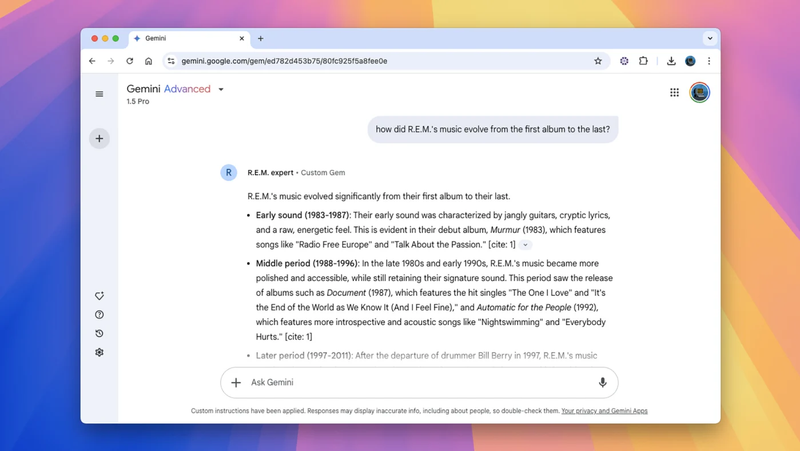
Task: Open Gem manager heart icon in sidebar
Action: point(99,296)
